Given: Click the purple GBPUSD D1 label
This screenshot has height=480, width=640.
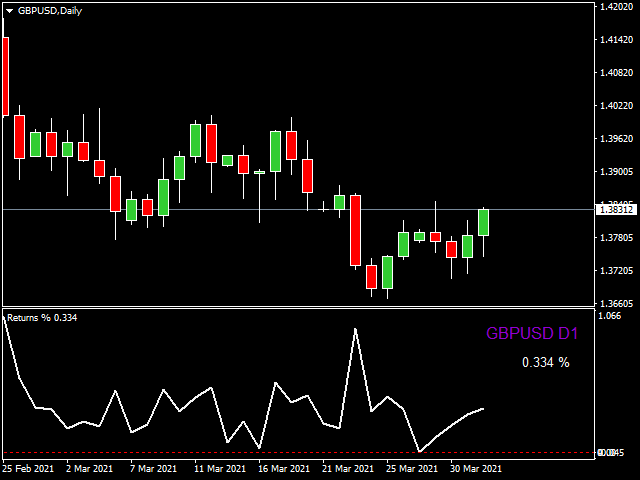Looking at the screenshot, I should click(x=532, y=333).
